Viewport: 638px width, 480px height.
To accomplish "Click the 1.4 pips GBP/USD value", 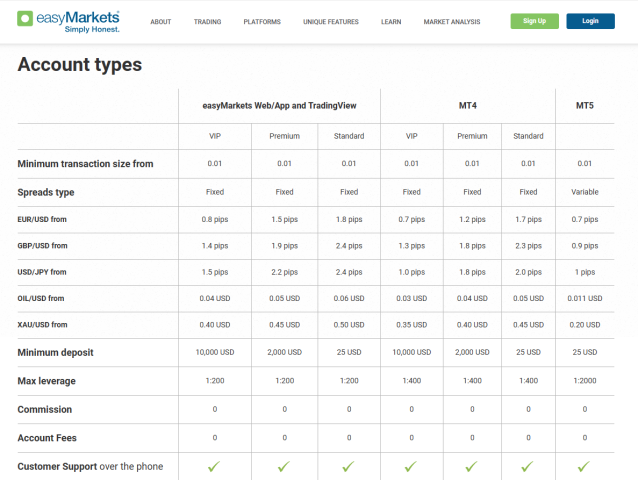I will (215, 246).
